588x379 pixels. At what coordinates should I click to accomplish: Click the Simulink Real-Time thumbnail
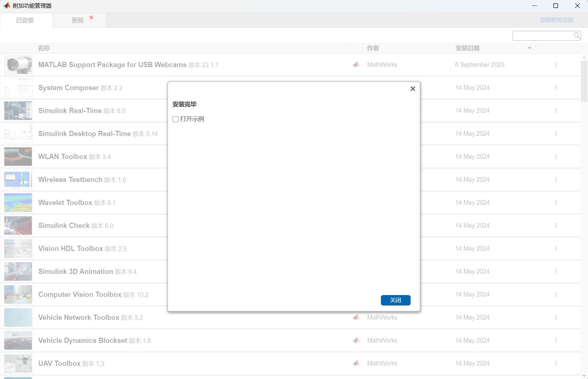pos(18,111)
